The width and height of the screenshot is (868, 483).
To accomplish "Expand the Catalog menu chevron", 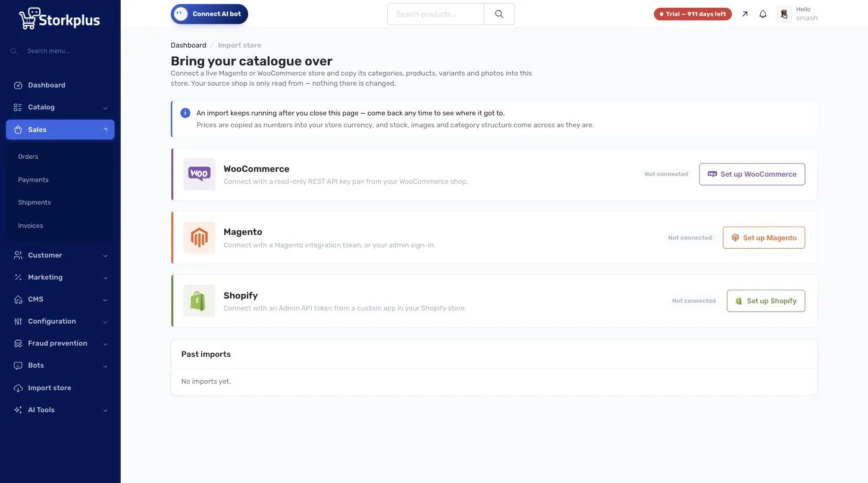I will [105, 108].
